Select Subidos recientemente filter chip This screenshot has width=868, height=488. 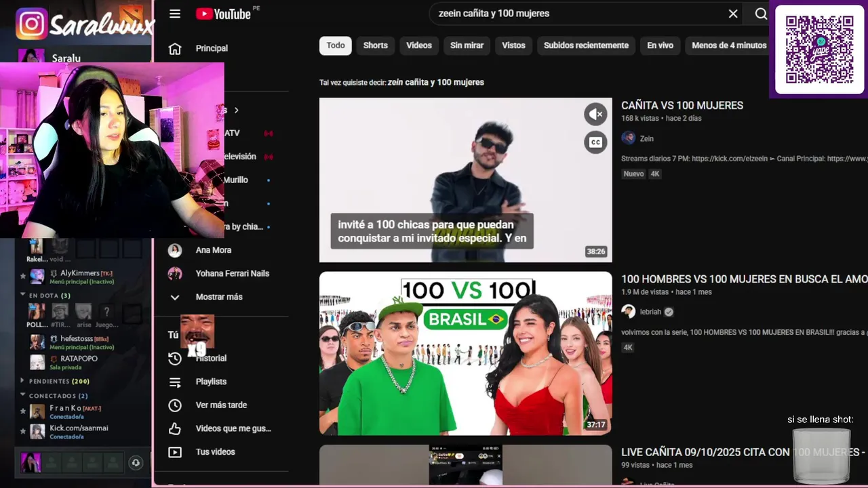(586, 45)
